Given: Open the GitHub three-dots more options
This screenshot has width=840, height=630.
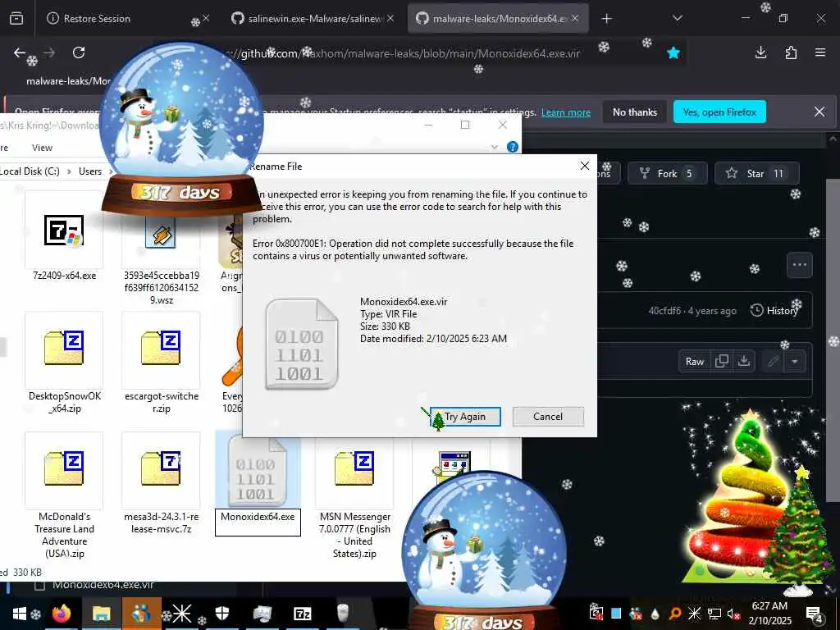Looking at the screenshot, I should pos(799,265).
